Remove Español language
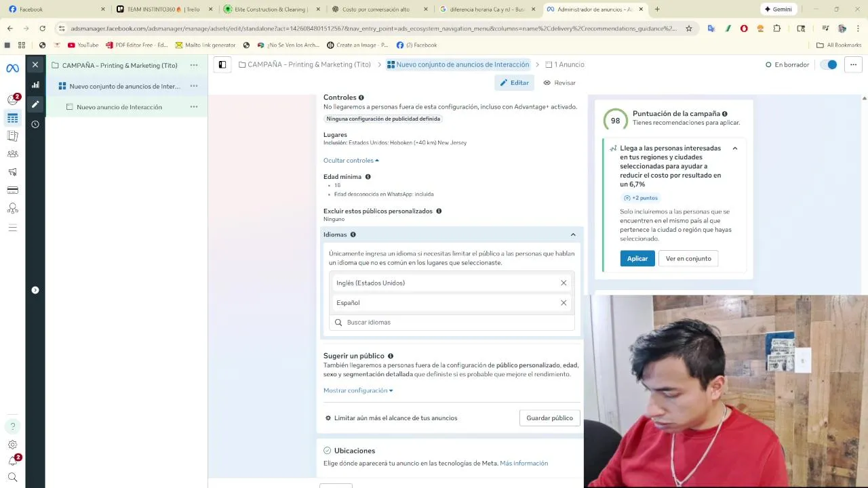This screenshot has height=488, width=868. click(564, 302)
